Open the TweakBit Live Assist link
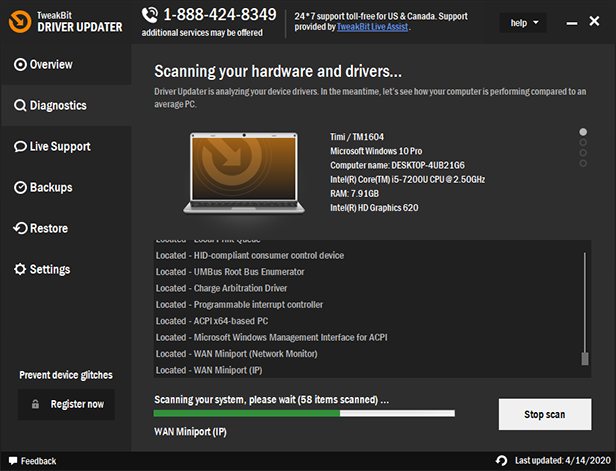 372,27
